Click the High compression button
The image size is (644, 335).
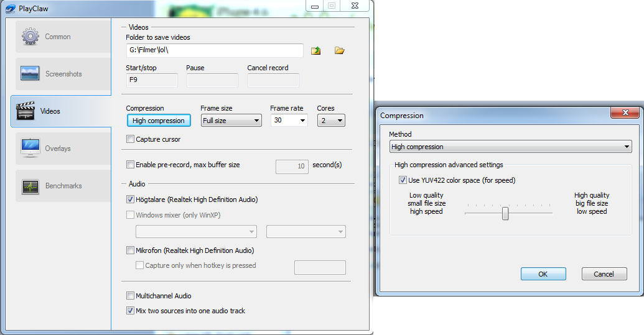[159, 121]
